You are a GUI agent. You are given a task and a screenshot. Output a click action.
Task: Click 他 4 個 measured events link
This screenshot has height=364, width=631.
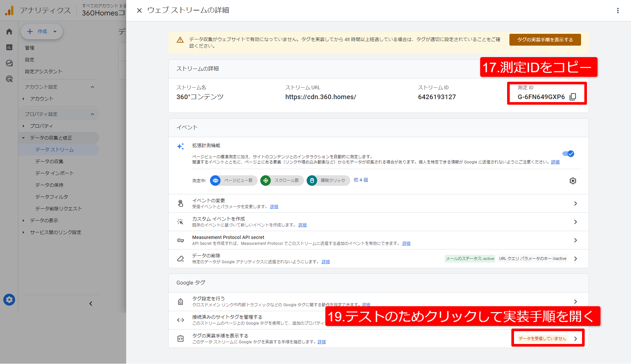click(361, 180)
